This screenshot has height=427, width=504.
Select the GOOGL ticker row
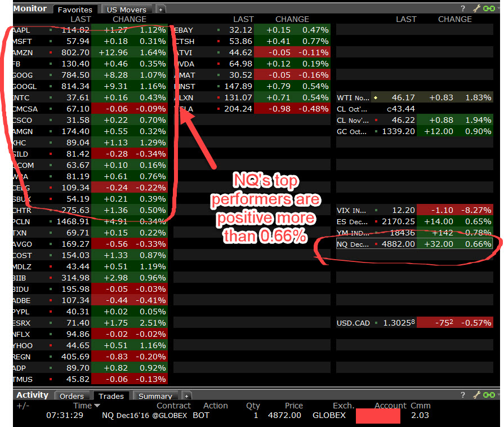(x=90, y=86)
